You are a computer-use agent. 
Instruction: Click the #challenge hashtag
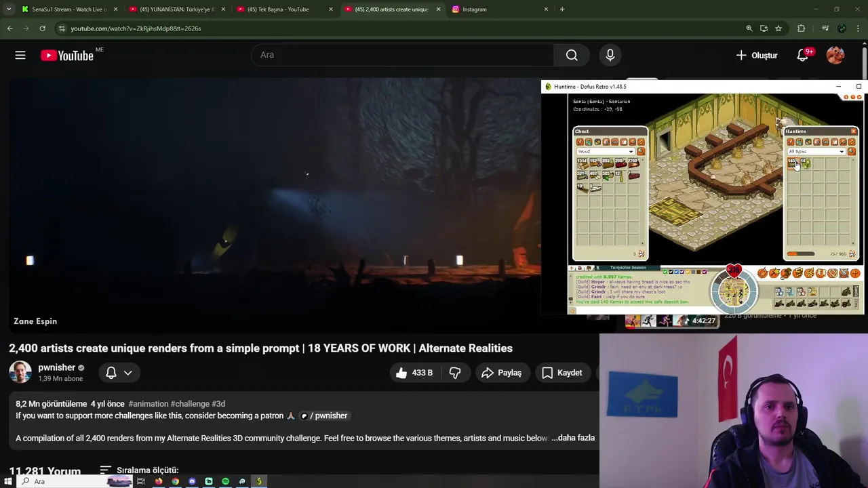pyautogui.click(x=190, y=404)
